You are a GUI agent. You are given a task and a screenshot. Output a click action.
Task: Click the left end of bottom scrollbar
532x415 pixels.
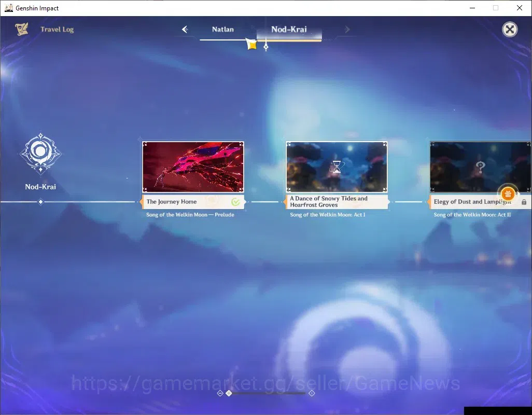click(x=220, y=393)
